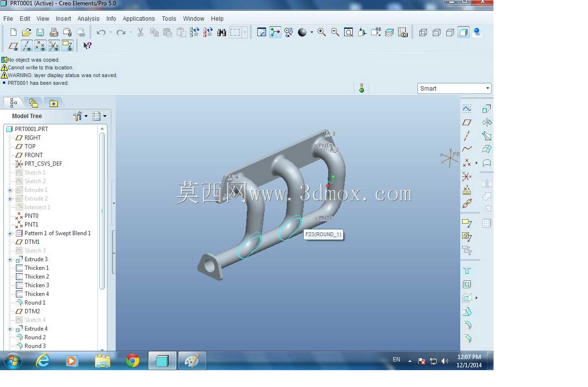Open the Applications menu

point(139,18)
